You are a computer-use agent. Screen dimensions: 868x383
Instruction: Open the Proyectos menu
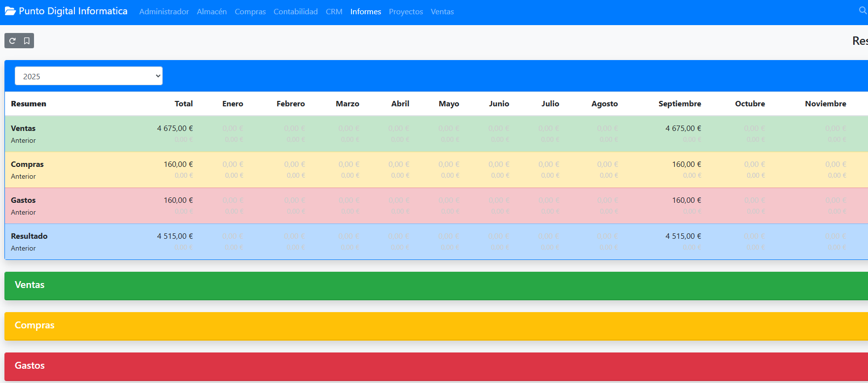coord(406,12)
